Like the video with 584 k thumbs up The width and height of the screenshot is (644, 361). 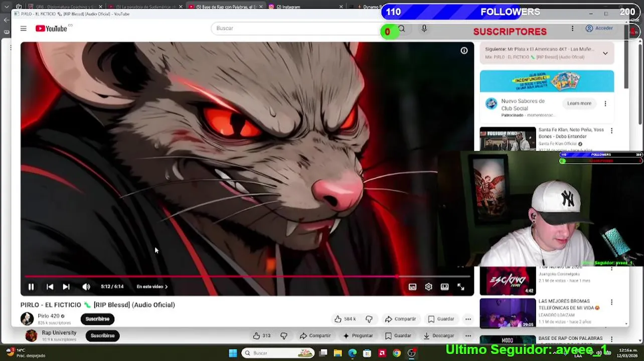coord(345,319)
